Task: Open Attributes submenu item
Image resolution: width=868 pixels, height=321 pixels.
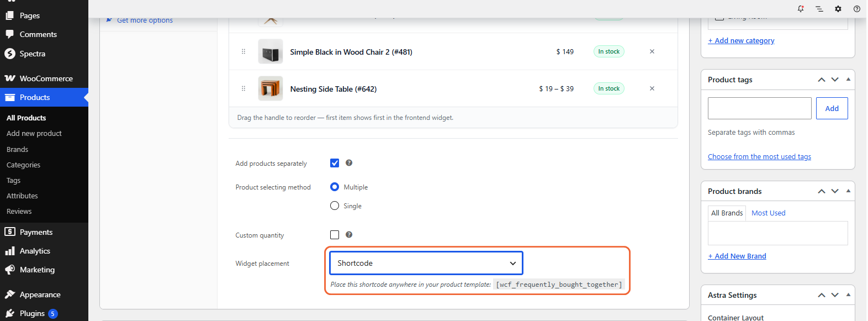Action: (22, 196)
